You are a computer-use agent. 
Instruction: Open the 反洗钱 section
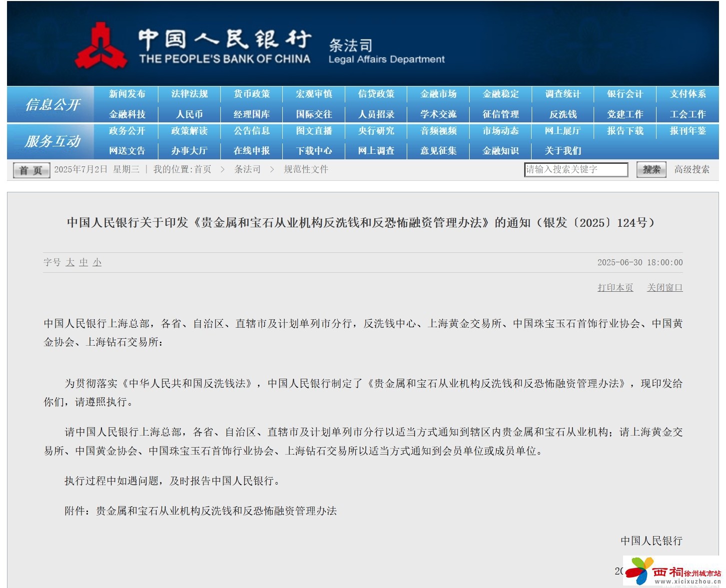562,113
